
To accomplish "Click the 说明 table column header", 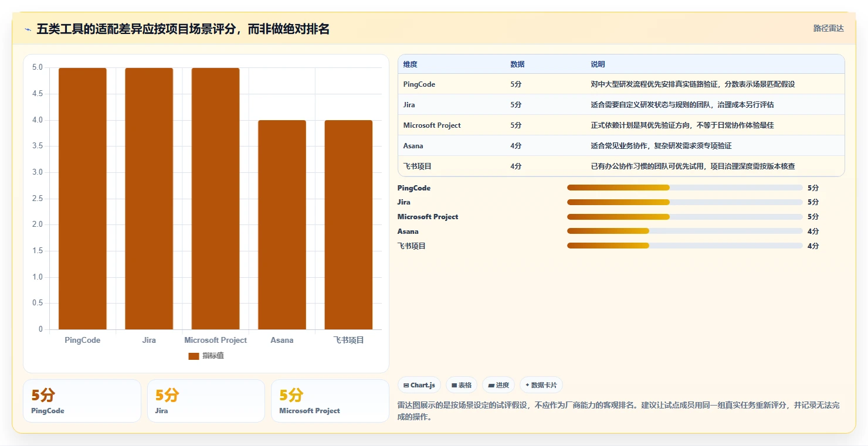I will pyautogui.click(x=598, y=64).
